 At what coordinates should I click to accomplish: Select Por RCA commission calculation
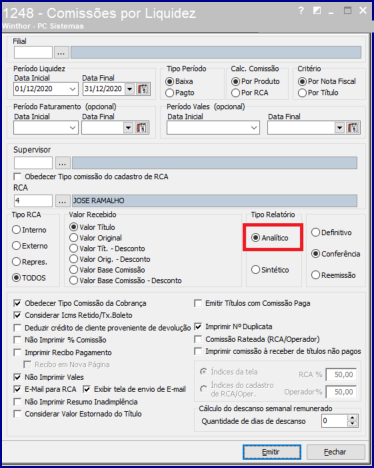click(x=250, y=93)
